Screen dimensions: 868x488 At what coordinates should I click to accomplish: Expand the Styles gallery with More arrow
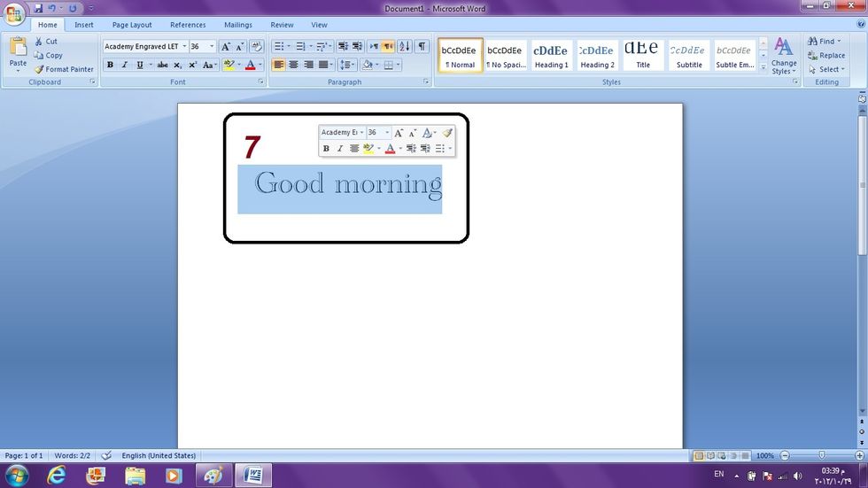click(x=763, y=67)
